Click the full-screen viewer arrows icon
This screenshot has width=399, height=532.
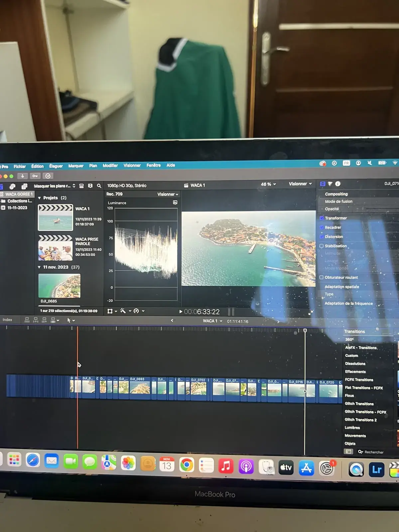[x=311, y=313]
